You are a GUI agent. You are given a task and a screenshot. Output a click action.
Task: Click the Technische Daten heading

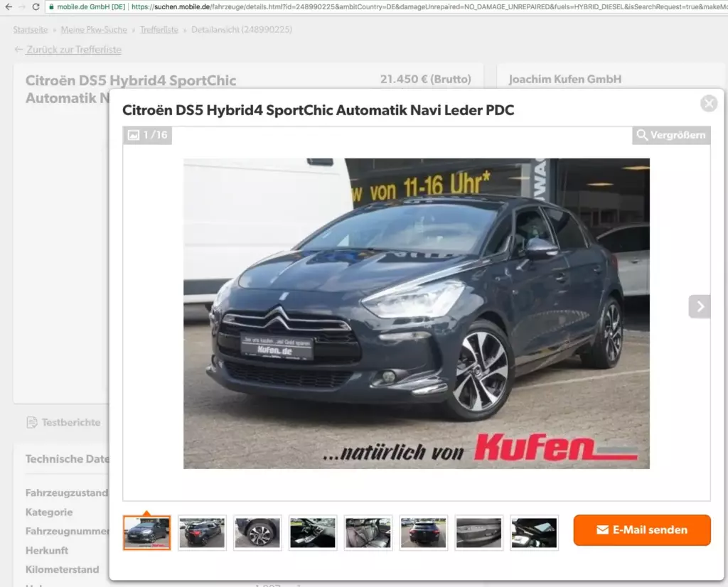tap(68, 459)
